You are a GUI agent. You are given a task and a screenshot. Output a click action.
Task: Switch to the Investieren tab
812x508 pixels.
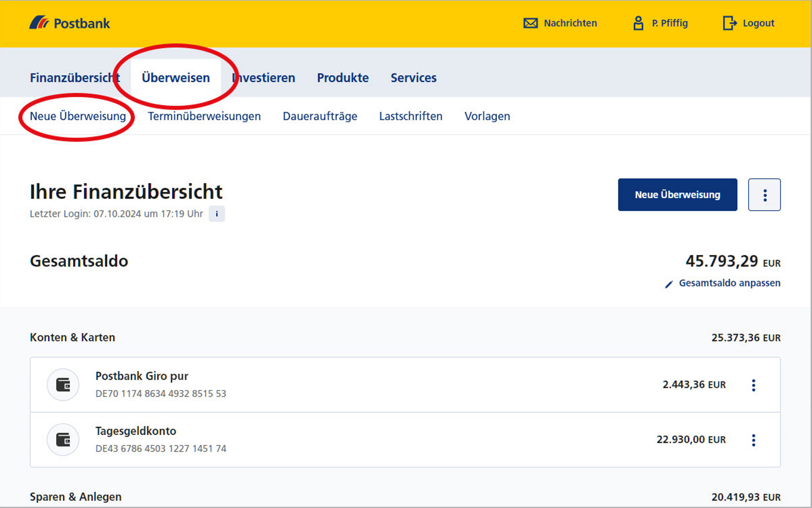[263, 77]
